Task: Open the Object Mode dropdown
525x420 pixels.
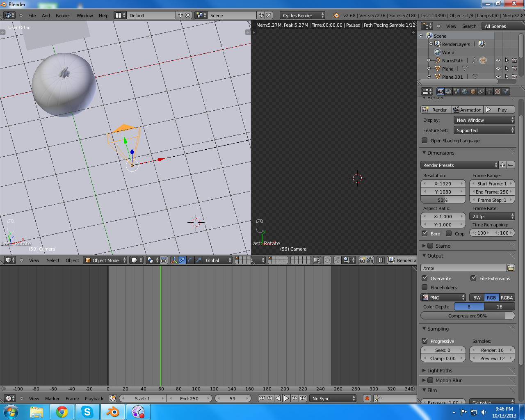Action: 105,260
